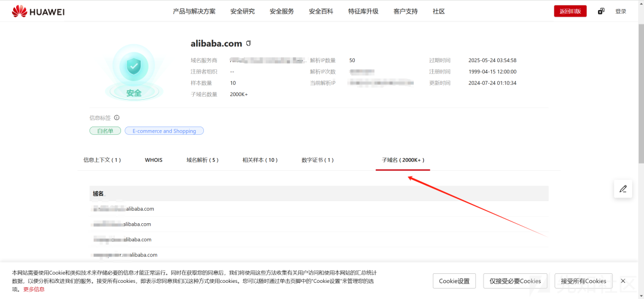The image size is (644, 299).
Task: Click the 样本数量 value 10
Action: point(233,83)
